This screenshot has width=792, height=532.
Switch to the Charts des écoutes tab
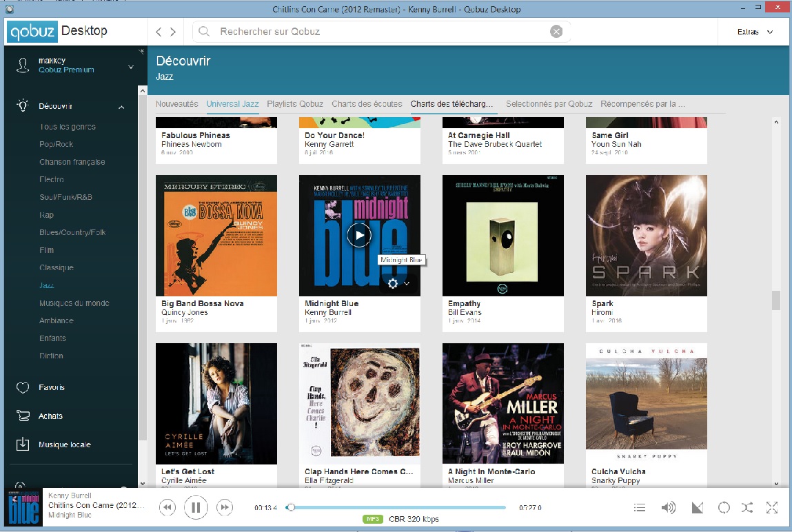click(x=367, y=104)
